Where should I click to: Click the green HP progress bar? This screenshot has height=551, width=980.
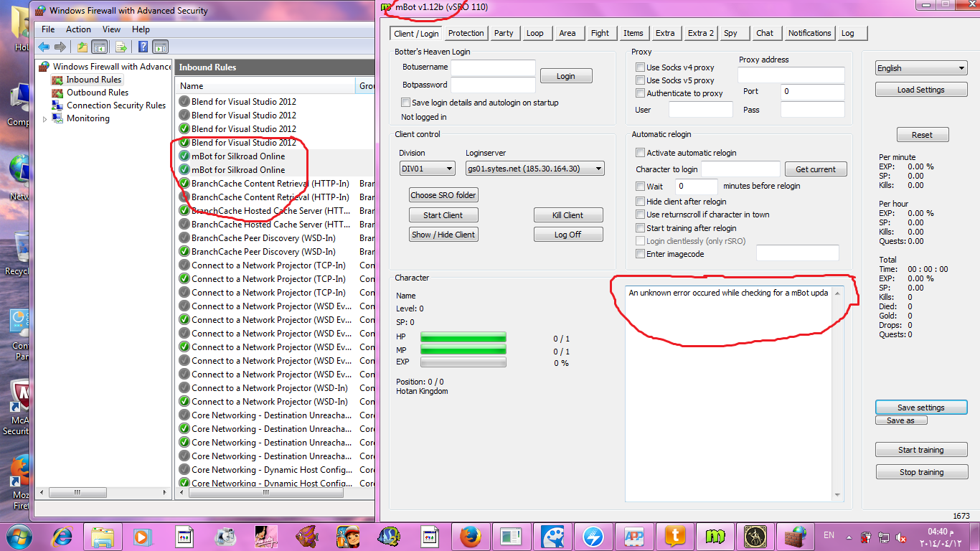463,337
